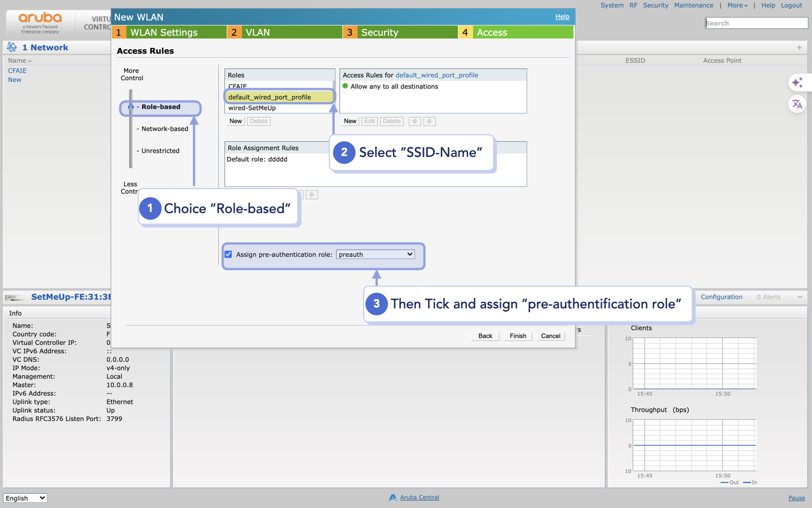Image resolution: width=812 pixels, height=508 pixels.
Task: Click the Finish button
Action: pos(517,336)
